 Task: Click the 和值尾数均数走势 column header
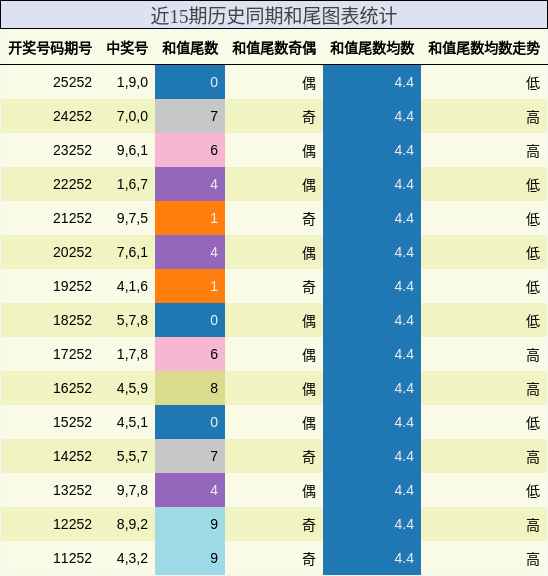[x=484, y=48]
